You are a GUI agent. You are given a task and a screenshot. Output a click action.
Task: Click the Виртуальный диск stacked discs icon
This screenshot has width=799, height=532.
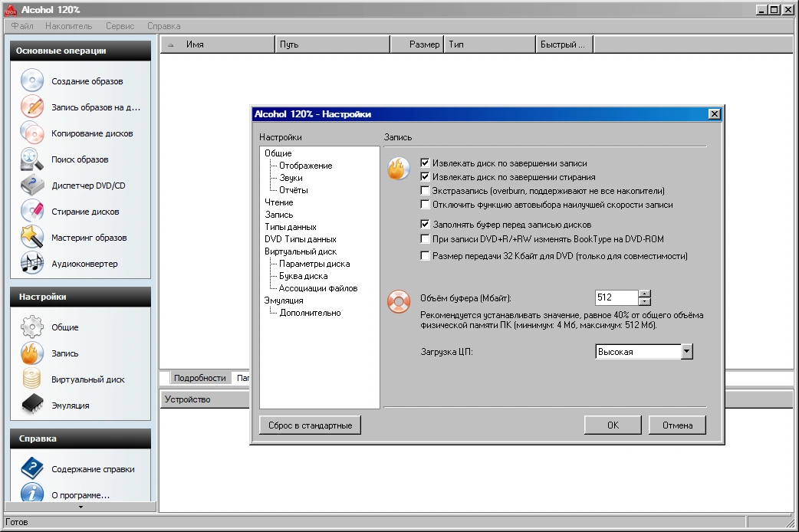(x=31, y=379)
